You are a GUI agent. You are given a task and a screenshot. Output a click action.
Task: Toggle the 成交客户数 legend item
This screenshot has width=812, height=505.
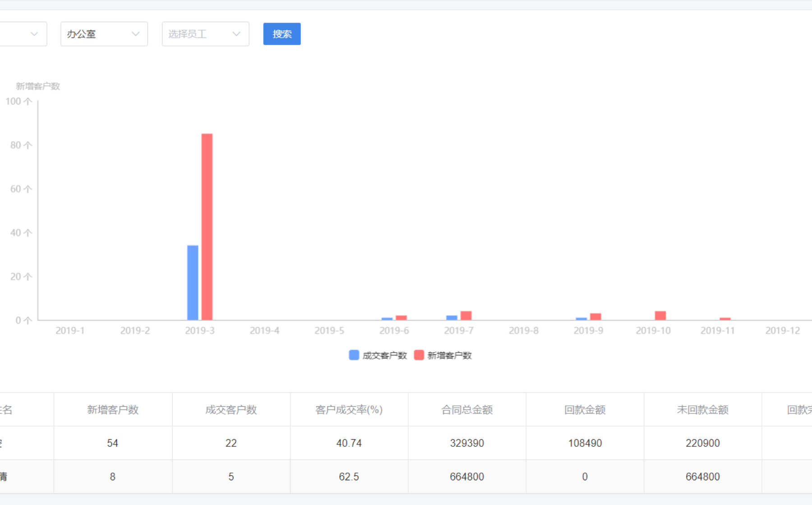point(378,355)
